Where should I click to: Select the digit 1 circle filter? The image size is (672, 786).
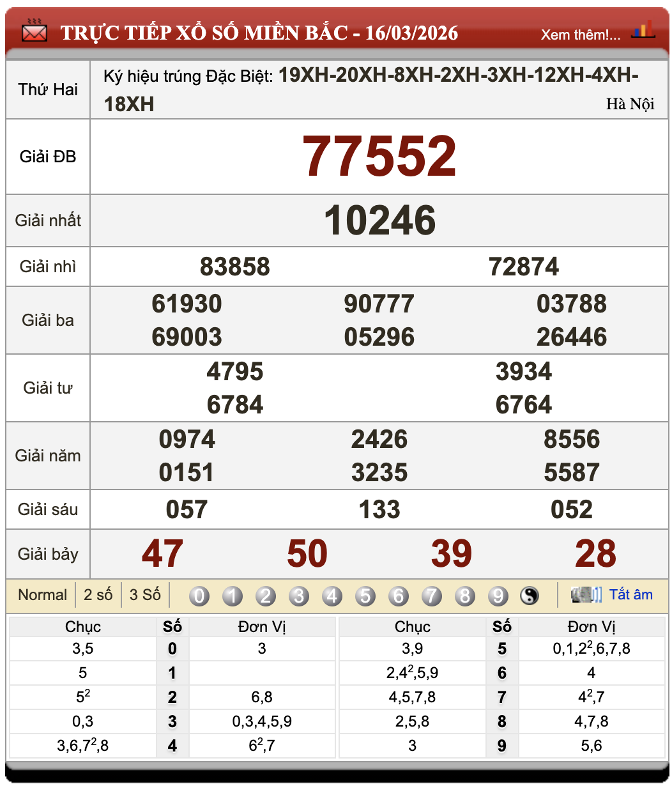[x=233, y=596]
